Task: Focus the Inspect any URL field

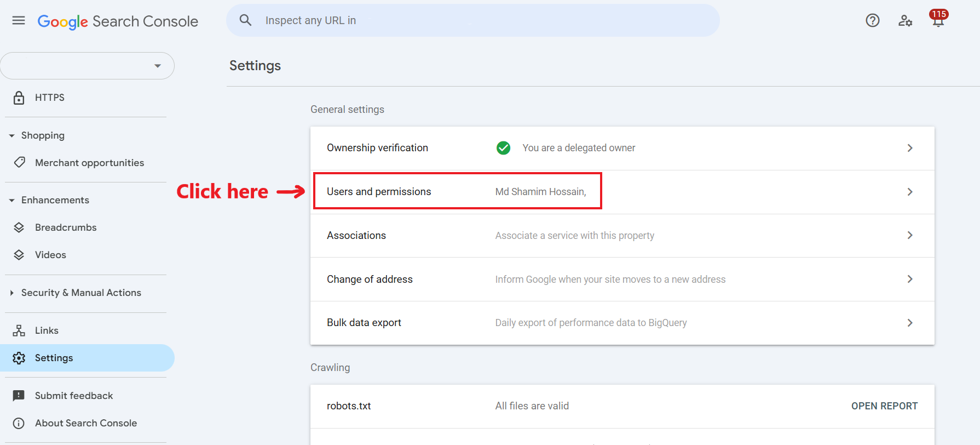Action: (x=473, y=20)
